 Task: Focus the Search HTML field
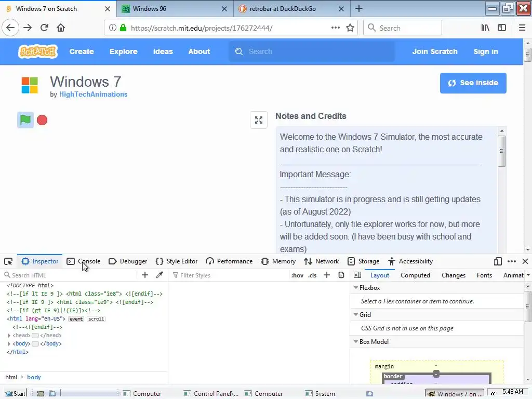pos(70,275)
